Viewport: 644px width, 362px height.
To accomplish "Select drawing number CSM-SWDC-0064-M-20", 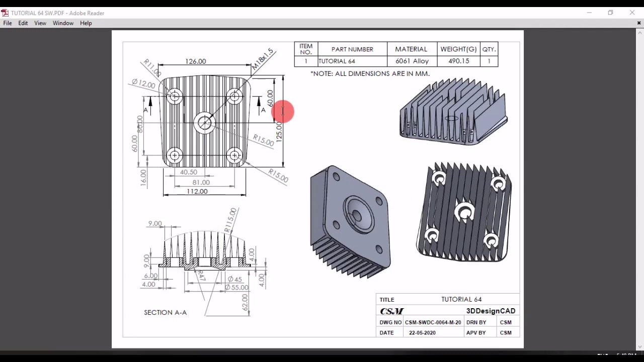I will [433, 322].
